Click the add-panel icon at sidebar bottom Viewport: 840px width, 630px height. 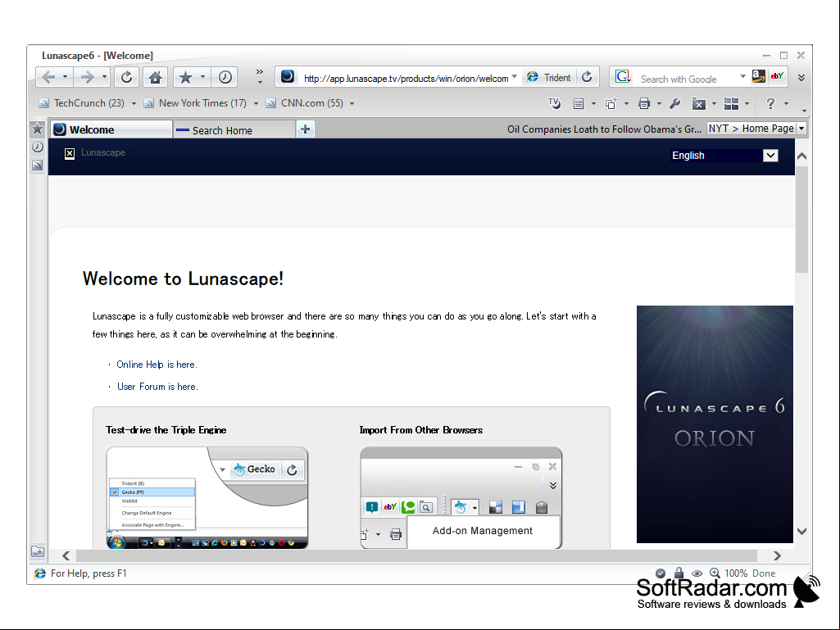pos(38,551)
